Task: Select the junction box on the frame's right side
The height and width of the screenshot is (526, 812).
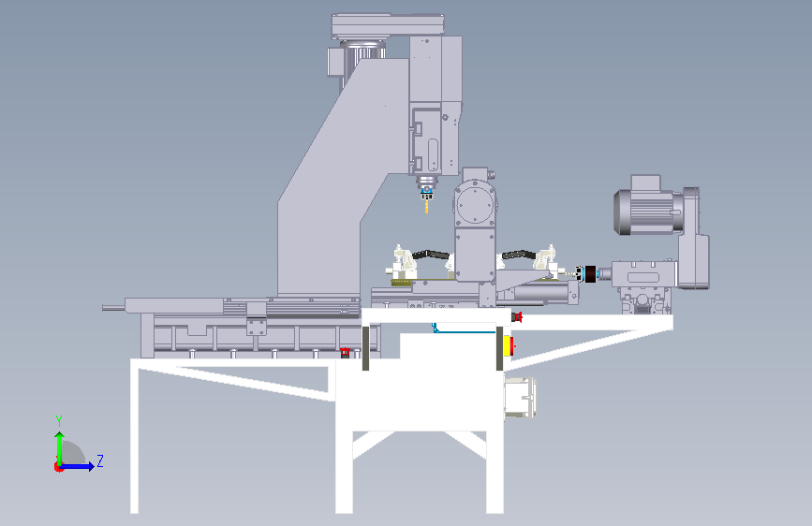Action: pyautogui.click(x=520, y=397)
